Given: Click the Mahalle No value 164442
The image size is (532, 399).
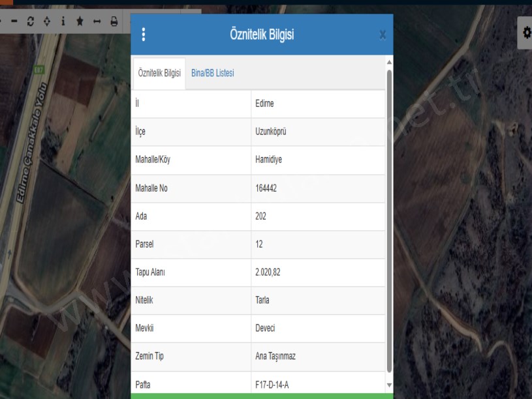Looking at the screenshot, I should point(268,188).
